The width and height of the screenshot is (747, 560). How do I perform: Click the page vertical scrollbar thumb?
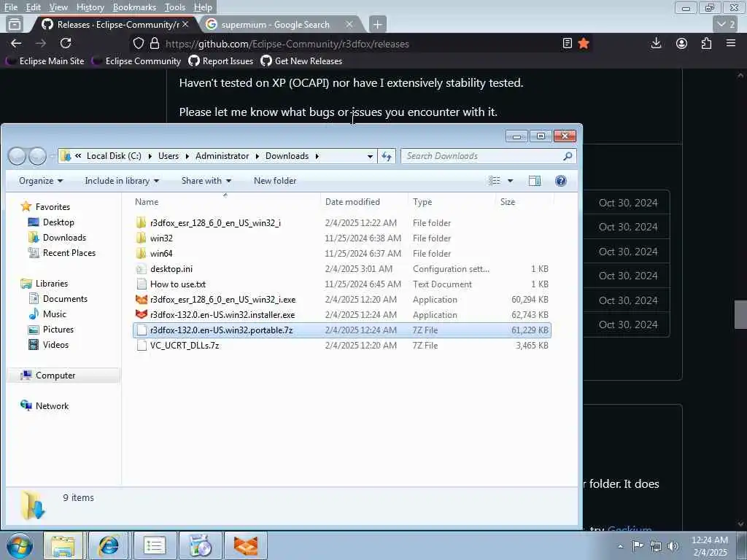pyautogui.click(x=740, y=315)
